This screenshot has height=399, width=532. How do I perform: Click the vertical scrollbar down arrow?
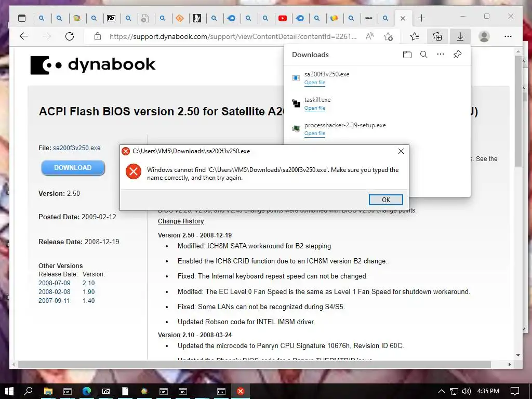(518, 355)
